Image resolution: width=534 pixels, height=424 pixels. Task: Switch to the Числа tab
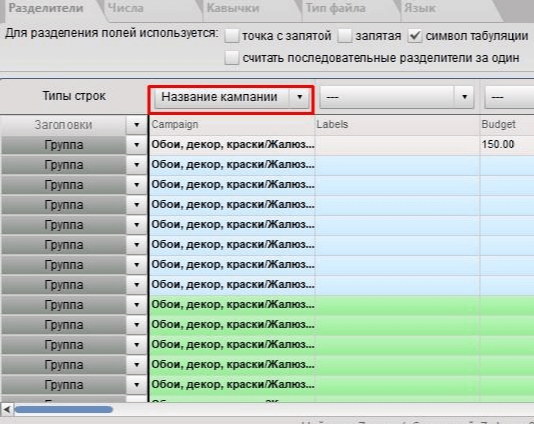coord(126,8)
